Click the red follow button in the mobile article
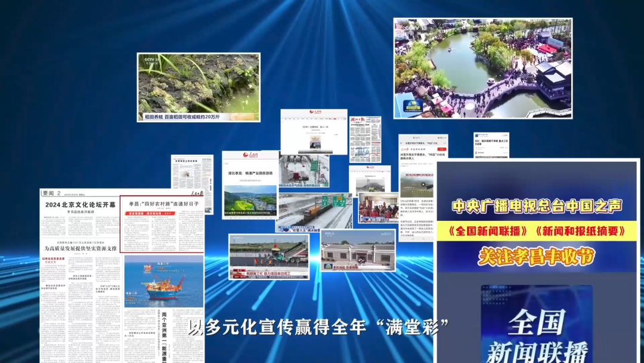Viewport: 644px width, 363px height. coord(441,149)
